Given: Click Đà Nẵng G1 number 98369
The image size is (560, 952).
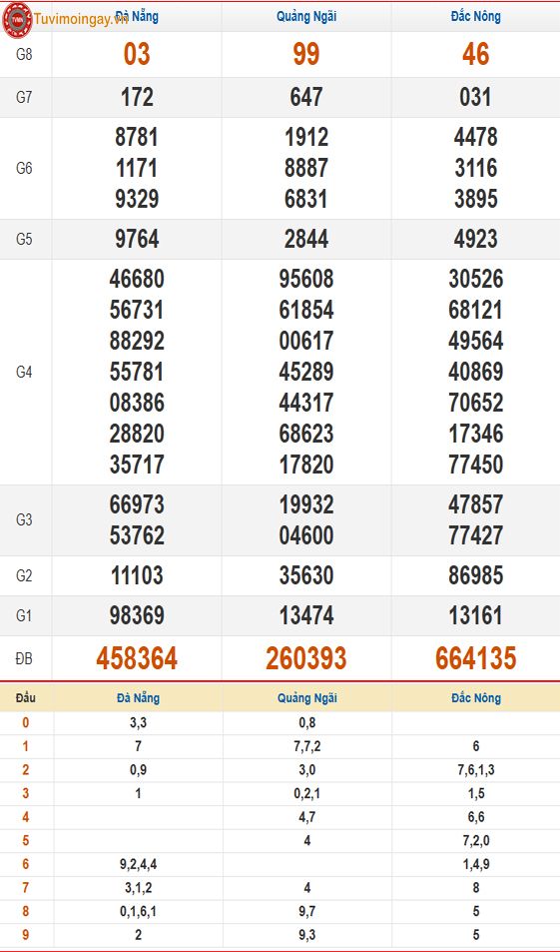Looking at the screenshot, I should tap(137, 615).
